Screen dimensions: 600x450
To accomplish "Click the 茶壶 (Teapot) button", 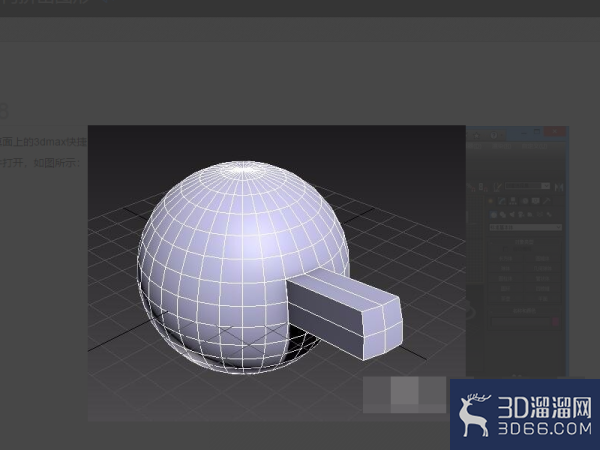I will 505,298.
